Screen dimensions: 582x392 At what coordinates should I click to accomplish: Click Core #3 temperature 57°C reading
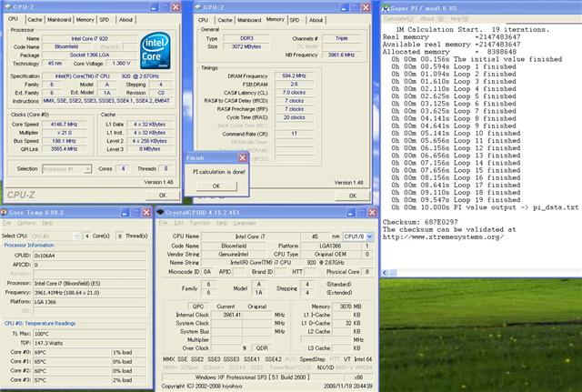point(72,380)
